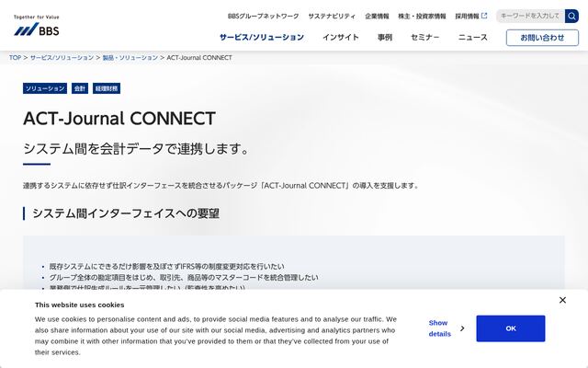The height and width of the screenshot is (368, 588).
Task: Click the bullet mentioning マスターコードを統合管理したい
Action: 184,278
